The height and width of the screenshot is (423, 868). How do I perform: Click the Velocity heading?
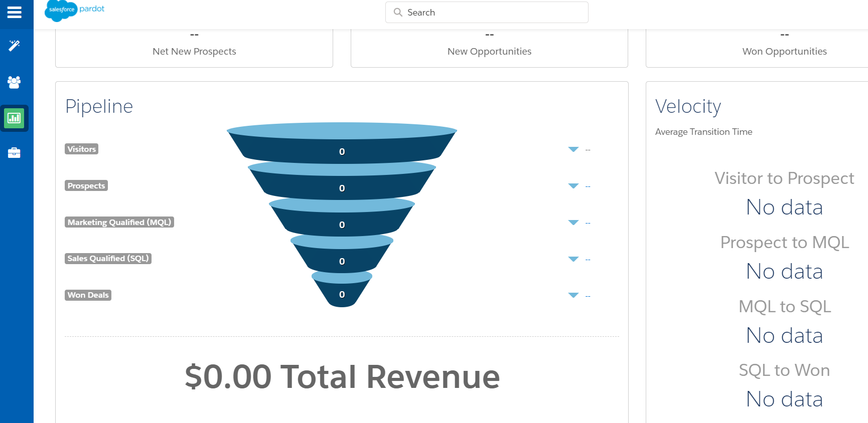coord(688,106)
